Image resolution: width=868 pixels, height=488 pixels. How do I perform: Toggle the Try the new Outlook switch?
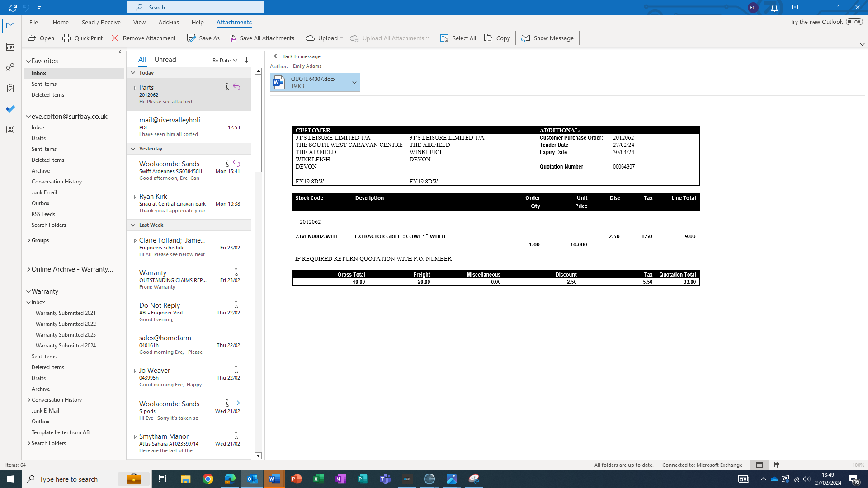coord(854,22)
